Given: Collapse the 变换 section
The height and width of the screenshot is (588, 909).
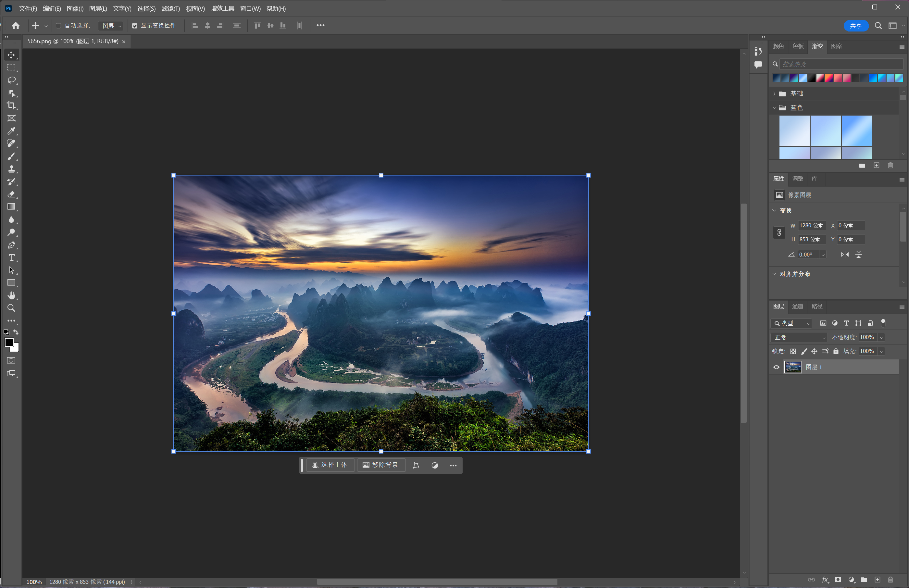Looking at the screenshot, I should point(774,211).
